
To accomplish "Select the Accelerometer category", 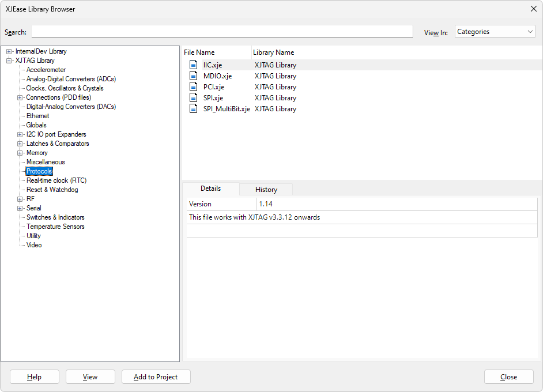I will (46, 70).
